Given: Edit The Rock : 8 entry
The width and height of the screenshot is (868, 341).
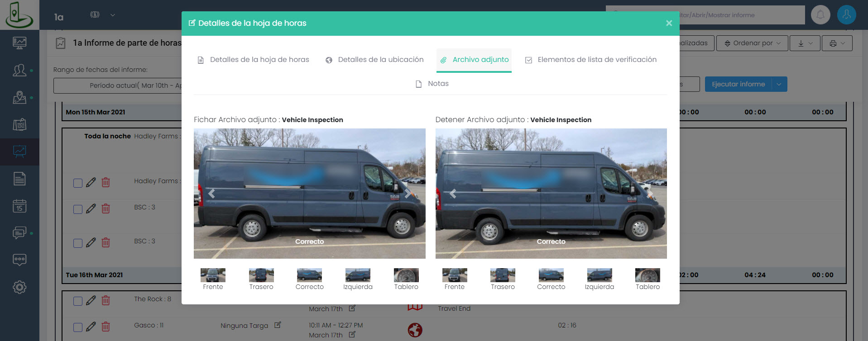Looking at the screenshot, I should 91,300.
